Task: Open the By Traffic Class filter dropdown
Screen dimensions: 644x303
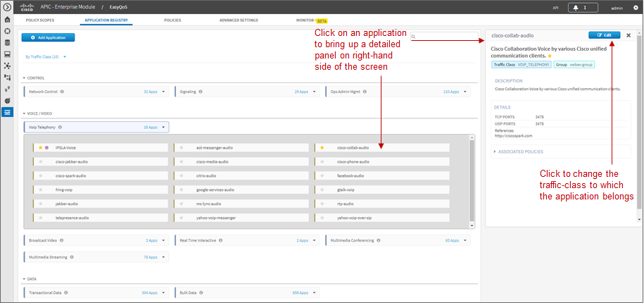Action: 46,57
